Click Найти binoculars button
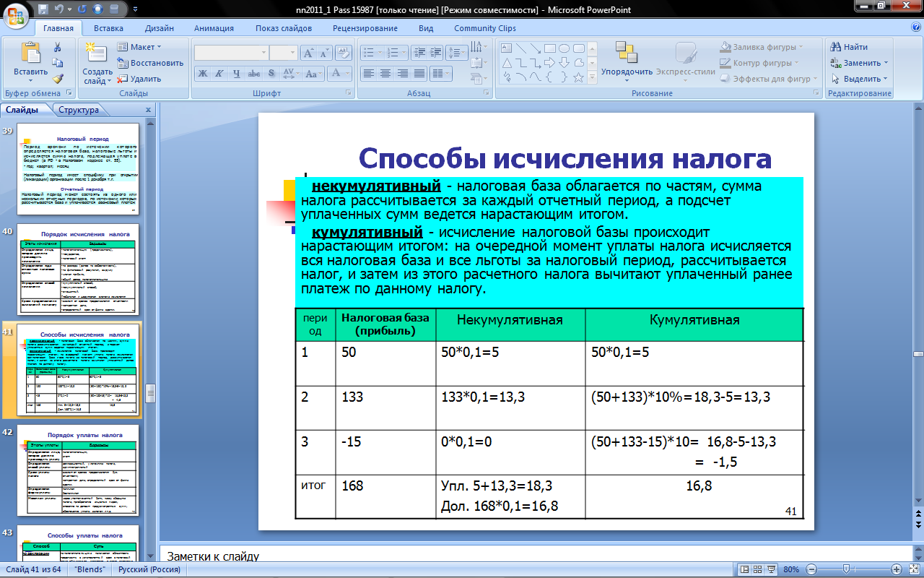The width and height of the screenshot is (924, 578). pos(849,47)
